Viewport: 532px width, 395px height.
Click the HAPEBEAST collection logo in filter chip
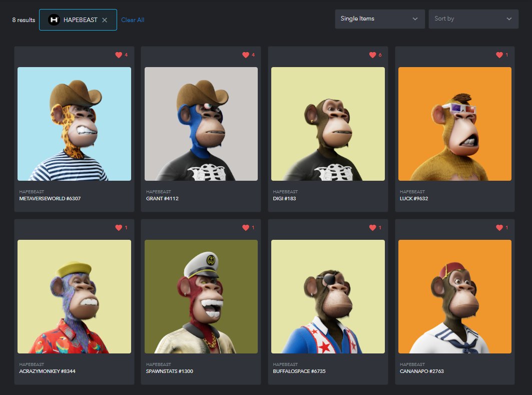point(54,20)
